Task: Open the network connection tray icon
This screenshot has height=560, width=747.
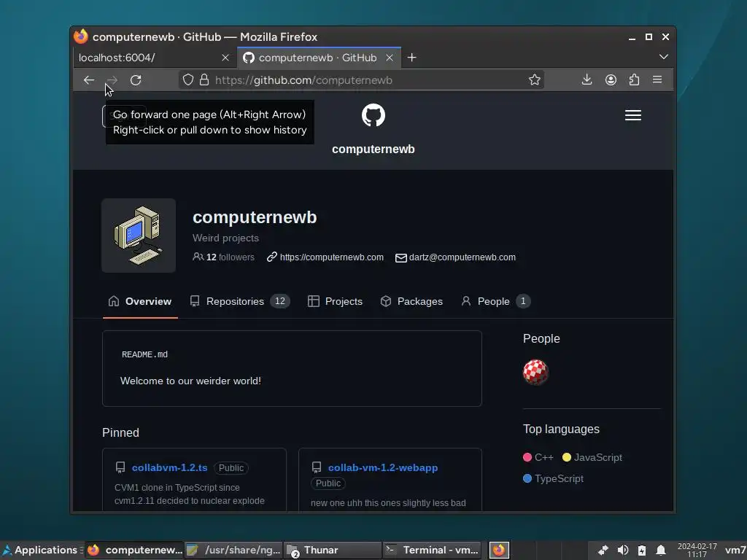Action: [x=603, y=551]
